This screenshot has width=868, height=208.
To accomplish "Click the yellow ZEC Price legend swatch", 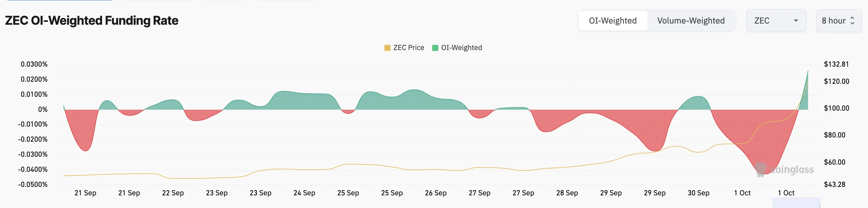I will pos(387,48).
